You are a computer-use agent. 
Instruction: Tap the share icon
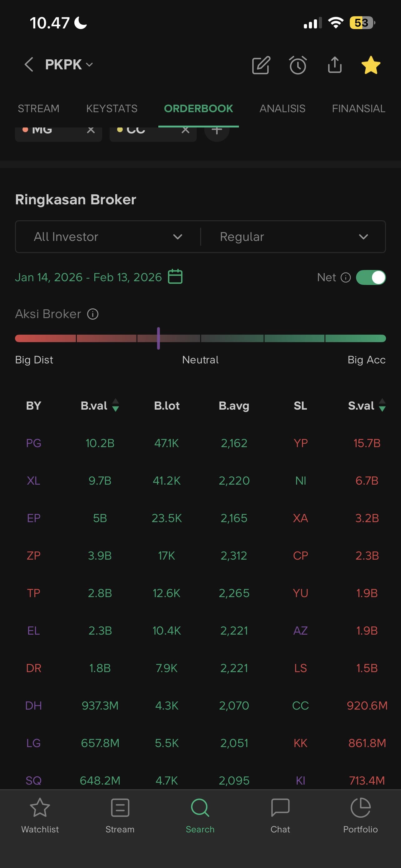pos(334,65)
